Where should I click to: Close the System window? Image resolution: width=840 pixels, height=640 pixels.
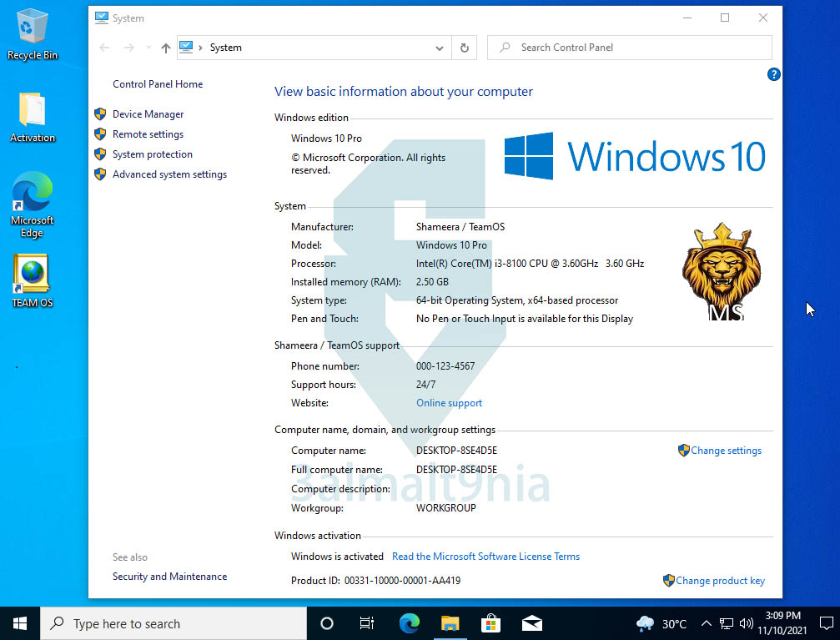coord(763,18)
